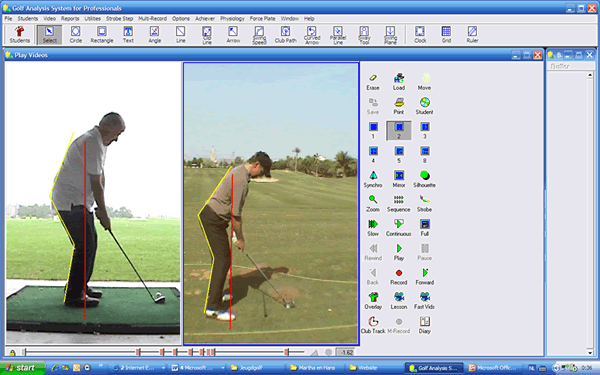Choose the Line drawing tool
The height and width of the screenshot is (375, 600).
[180, 35]
